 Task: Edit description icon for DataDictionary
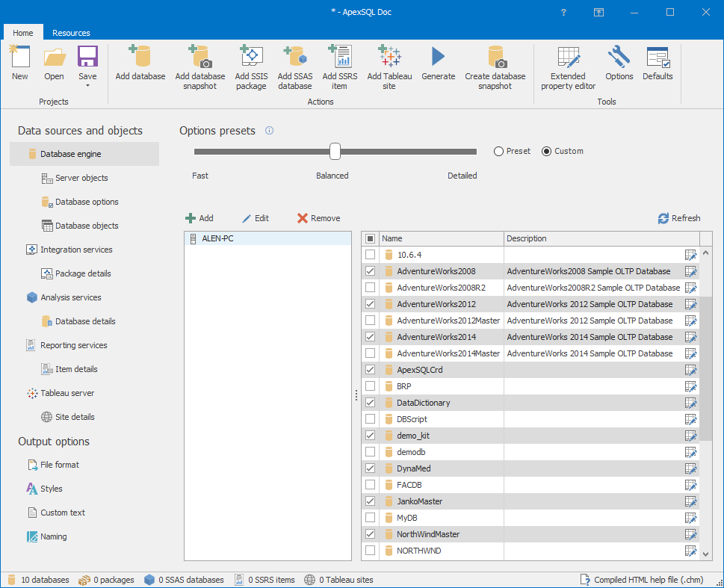pyautogui.click(x=691, y=403)
